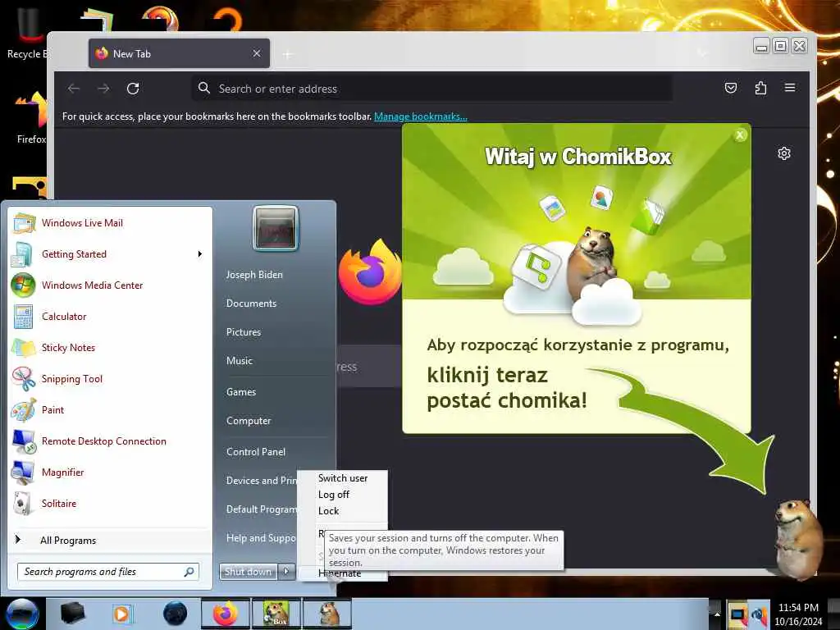Click the Search programs and files box
Image resolution: width=840 pixels, height=630 pixels.
click(108, 572)
